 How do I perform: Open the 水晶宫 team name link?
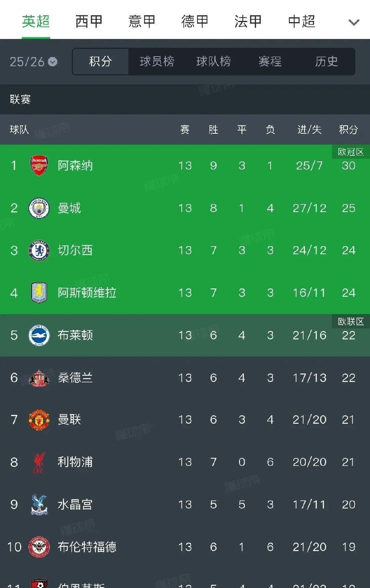click(x=75, y=504)
